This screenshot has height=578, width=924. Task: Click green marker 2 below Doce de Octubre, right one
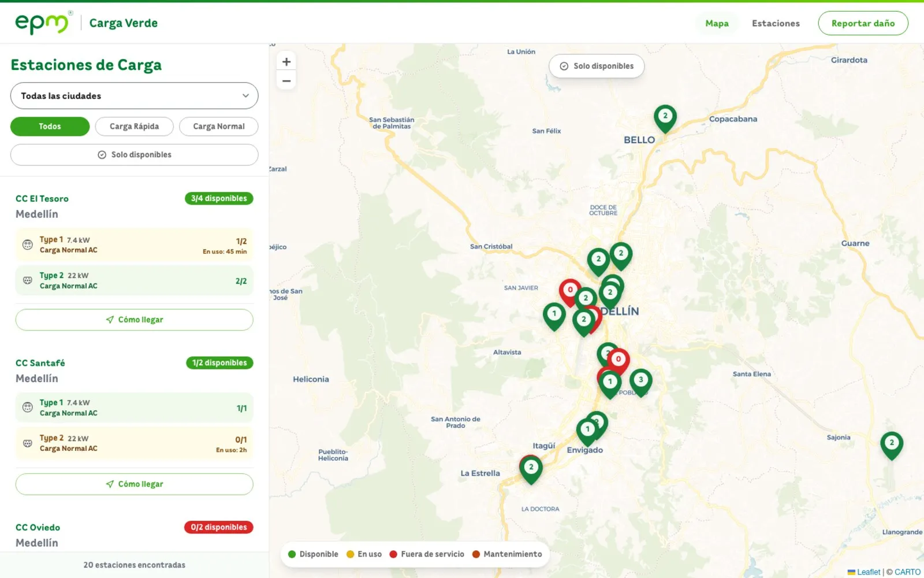pyautogui.click(x=621, y=255)
